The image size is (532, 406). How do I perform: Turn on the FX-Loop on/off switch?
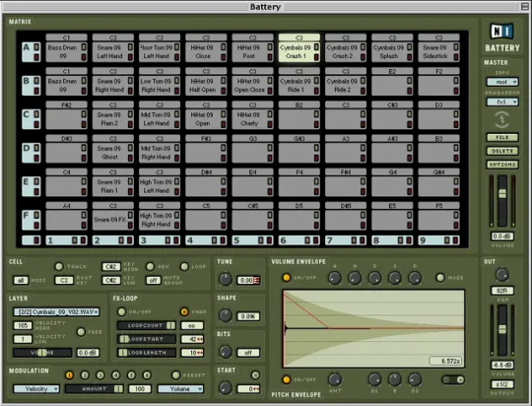tap(121, 311)
